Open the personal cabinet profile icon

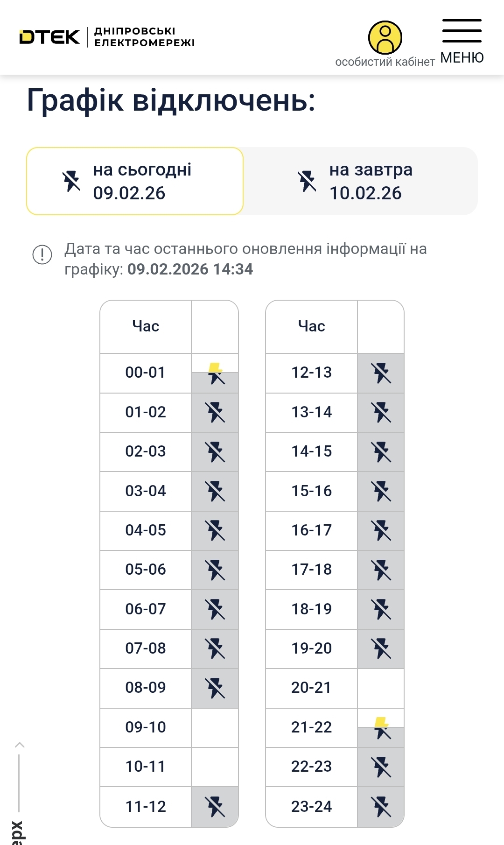tap(385, 37)
